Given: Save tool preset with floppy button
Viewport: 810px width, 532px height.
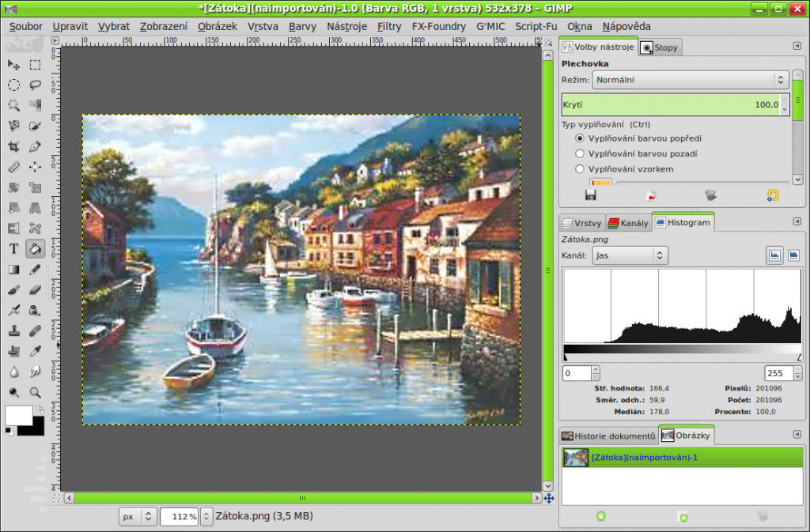Looking at the screenshot, I should click(590, 195).
